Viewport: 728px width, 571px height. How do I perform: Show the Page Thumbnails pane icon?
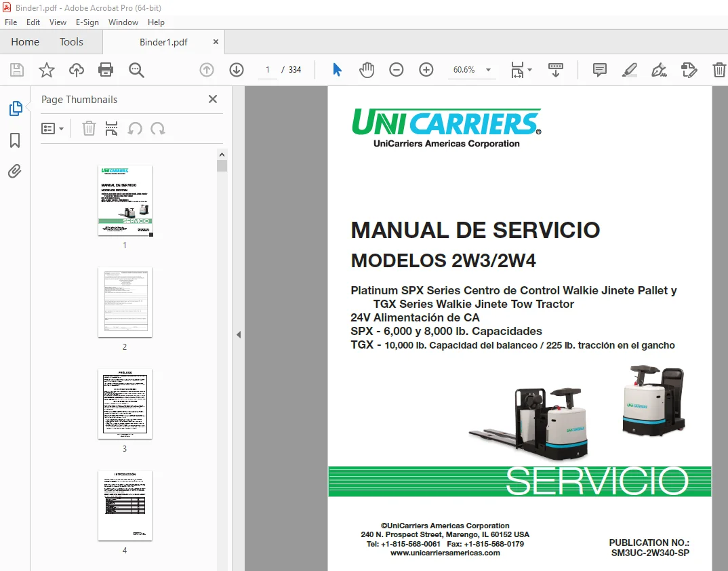point(16,109)
